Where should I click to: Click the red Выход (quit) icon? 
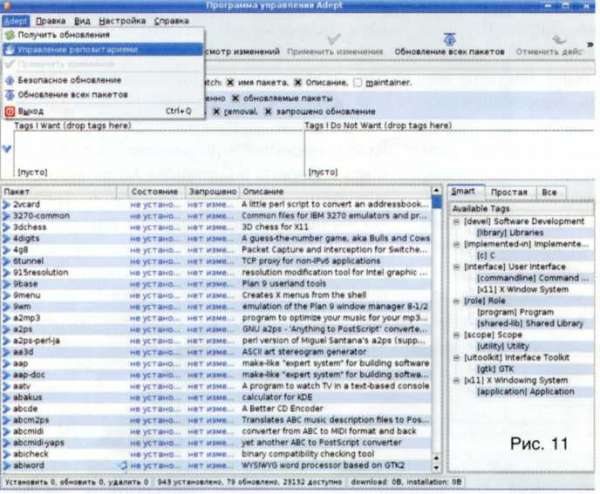(10, 111)
